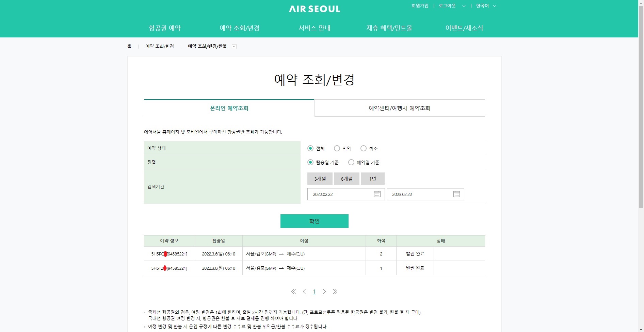Open reservation 5H5TZ [94585221]

coord(169,268)
